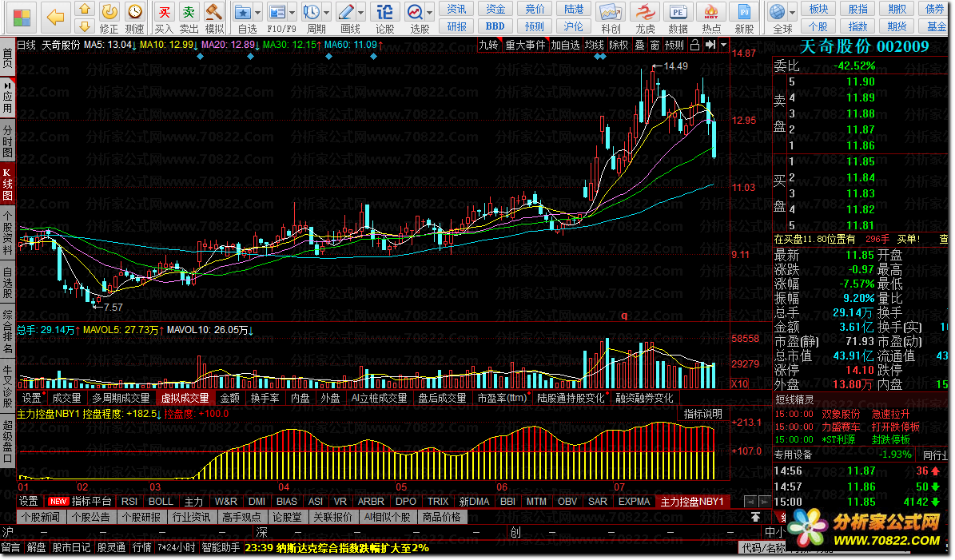This screenshot has height=560, width=955.
Task: Open the chart toolbar dropdown triangle
Action: 723,45
